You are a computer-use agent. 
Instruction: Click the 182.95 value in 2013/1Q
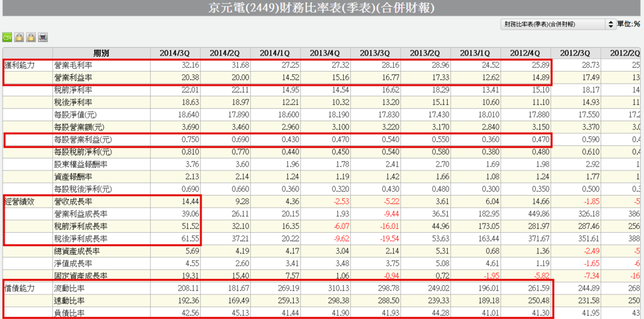click(490, 214)
